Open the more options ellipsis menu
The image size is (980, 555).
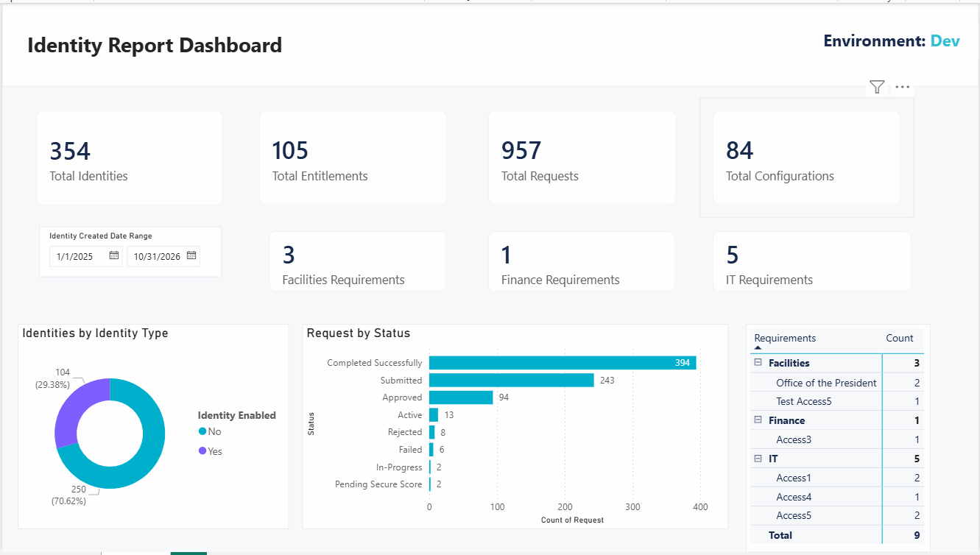click(x=903, y=88)
